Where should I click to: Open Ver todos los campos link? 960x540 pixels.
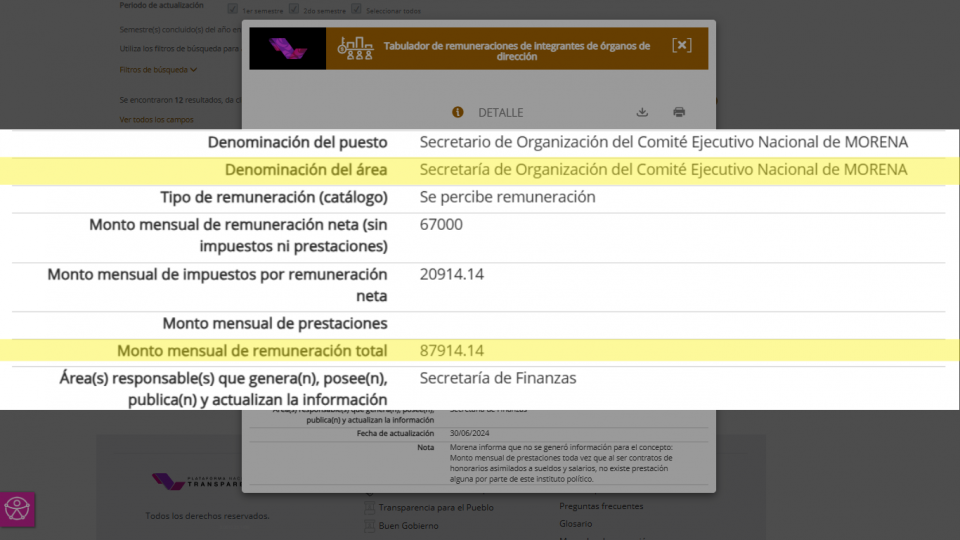[156, 119]
